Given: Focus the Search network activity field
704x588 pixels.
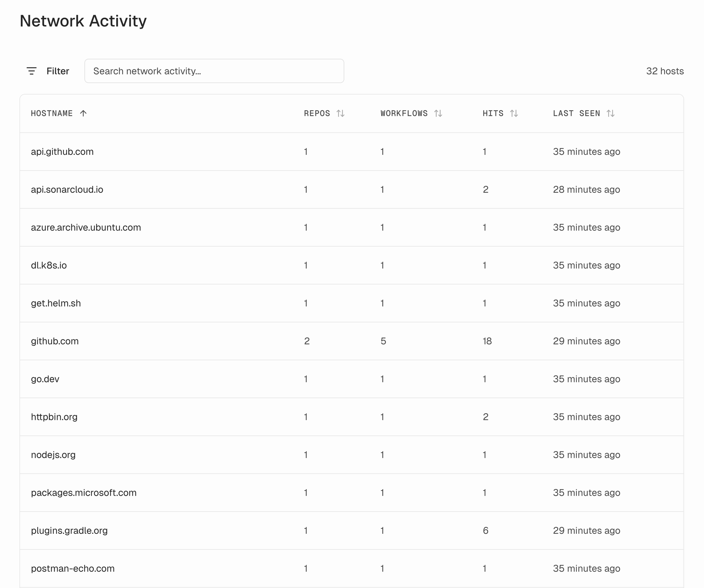Looking at the screenshot, I should [214, 71].
